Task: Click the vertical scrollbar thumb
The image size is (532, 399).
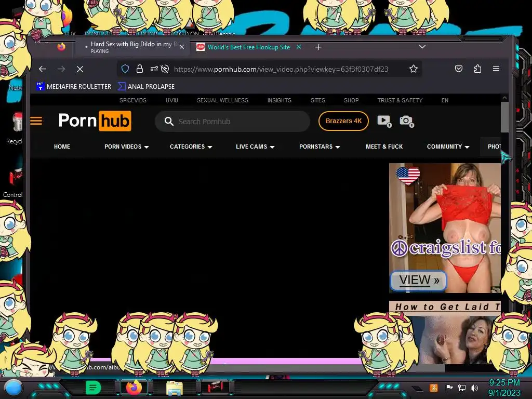Action: [504, 117]
